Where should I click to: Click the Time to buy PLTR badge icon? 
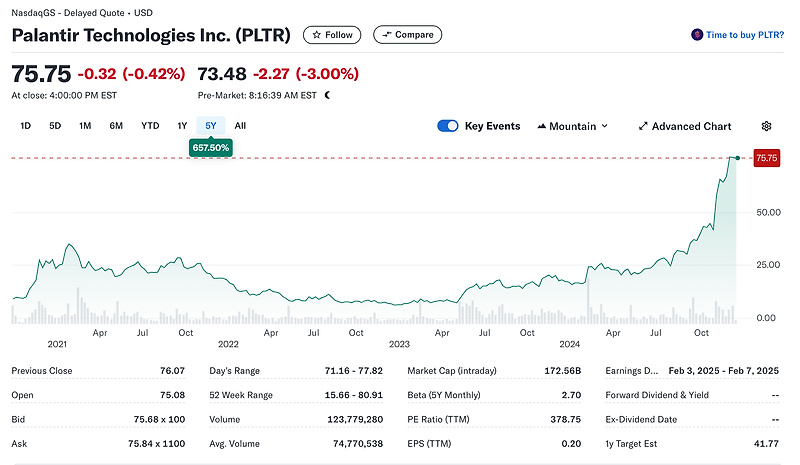(696, 35)
